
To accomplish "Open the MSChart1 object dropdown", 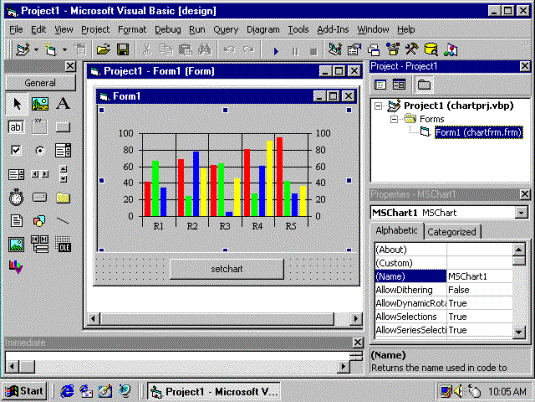I will point(521,213).
